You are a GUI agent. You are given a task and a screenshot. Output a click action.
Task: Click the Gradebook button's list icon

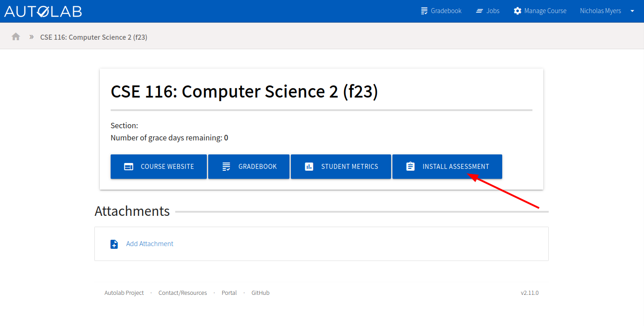tap(226, 167)
